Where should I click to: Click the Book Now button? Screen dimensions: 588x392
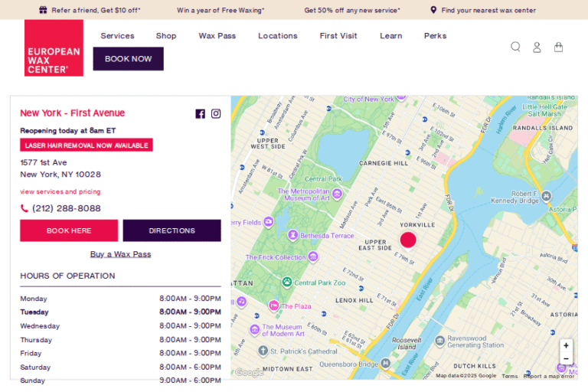click(128, 59)
